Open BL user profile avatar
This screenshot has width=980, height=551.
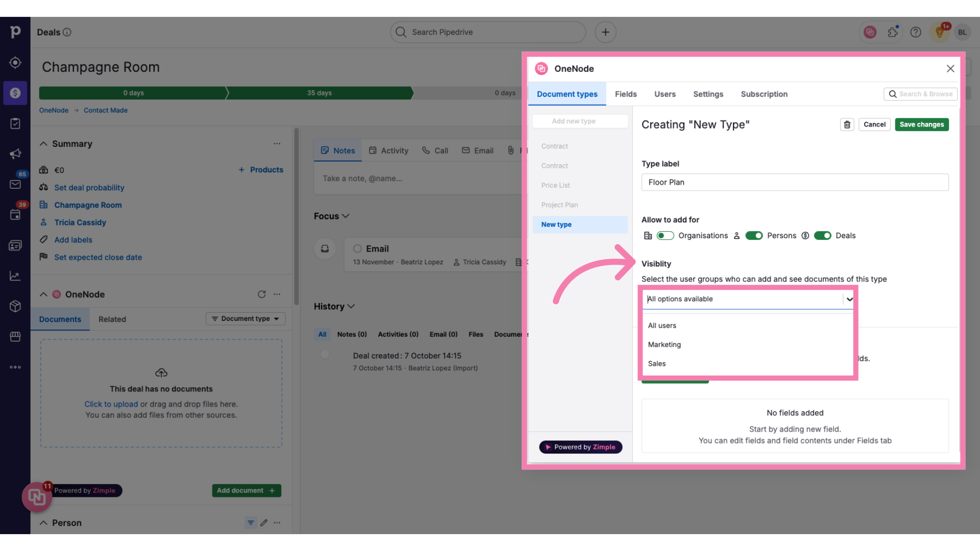coord(962,32)
